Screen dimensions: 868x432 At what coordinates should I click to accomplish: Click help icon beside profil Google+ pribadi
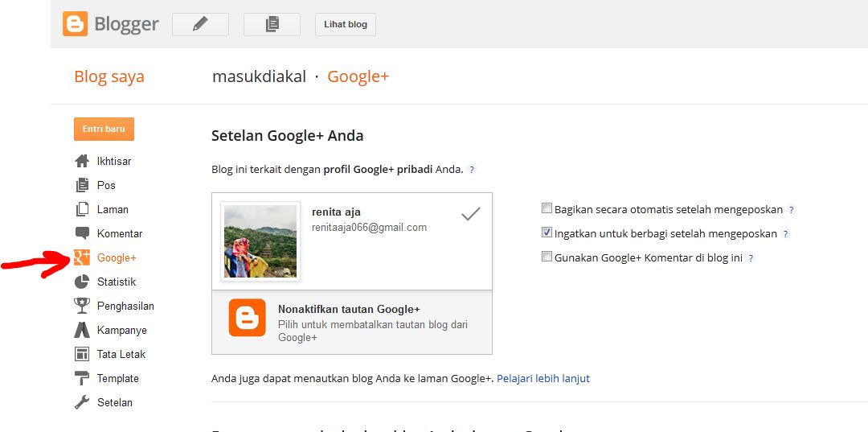point(472,170)
